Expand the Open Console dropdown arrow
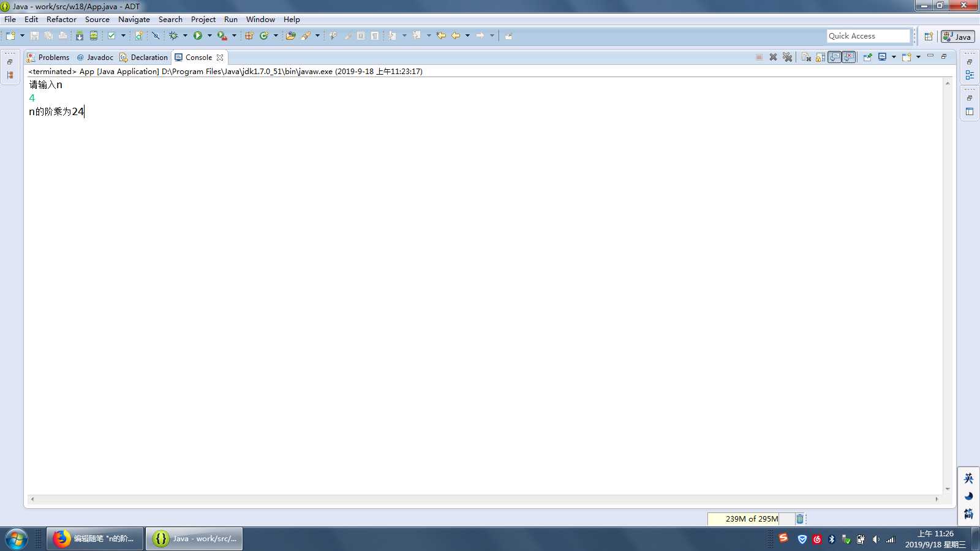The height and width of the screenshot is (551, 980). tap(918, 57)
